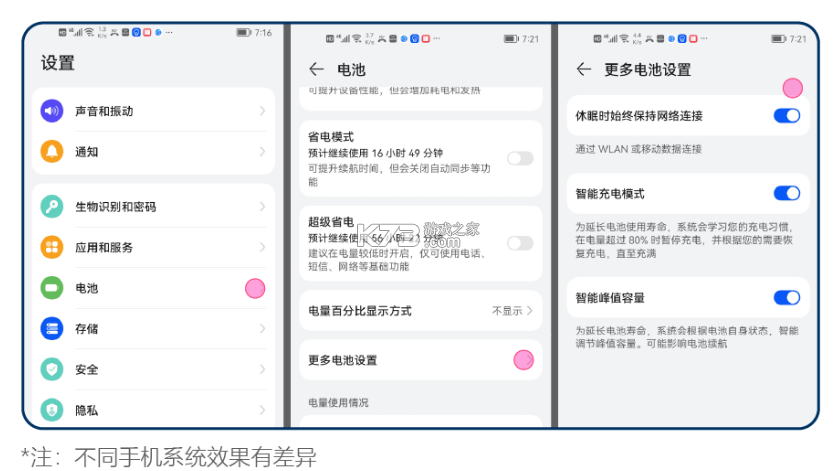Disable 智能充电模式 switch
The height and width of the screenshot is (471, 838).
tap(787, 193)
